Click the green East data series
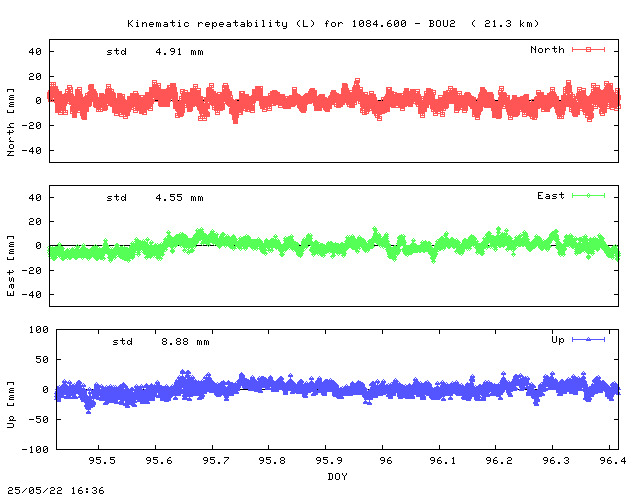This screenshot has width=640, height=496. click(x=334, y=245)
